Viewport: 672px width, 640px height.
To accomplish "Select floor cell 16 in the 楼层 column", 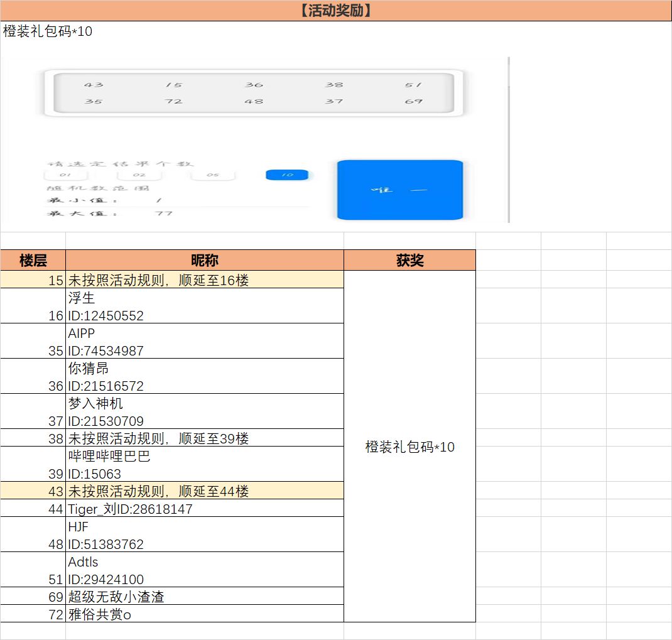I will click(x=33, y=306).
